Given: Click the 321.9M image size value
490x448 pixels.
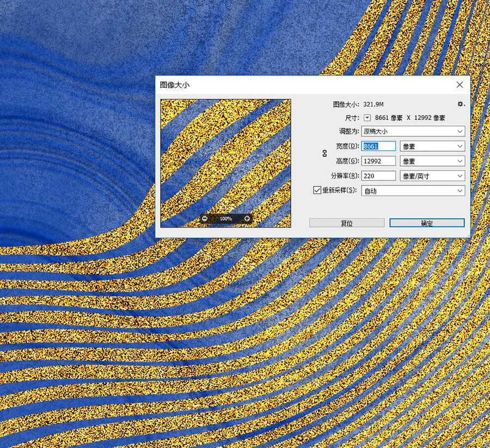Looking at the screenshot, I should [373, 105].
